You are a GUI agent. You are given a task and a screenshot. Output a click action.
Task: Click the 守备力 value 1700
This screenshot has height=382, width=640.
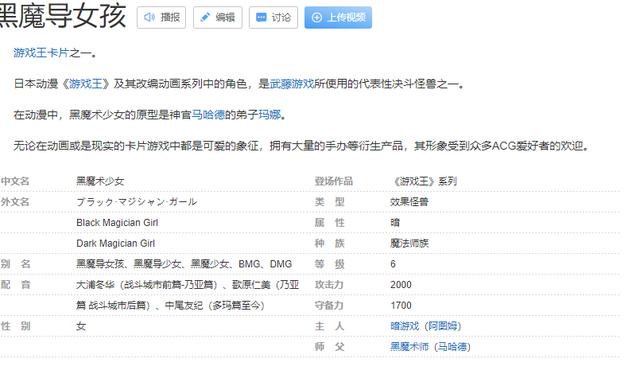pos(400,305)
